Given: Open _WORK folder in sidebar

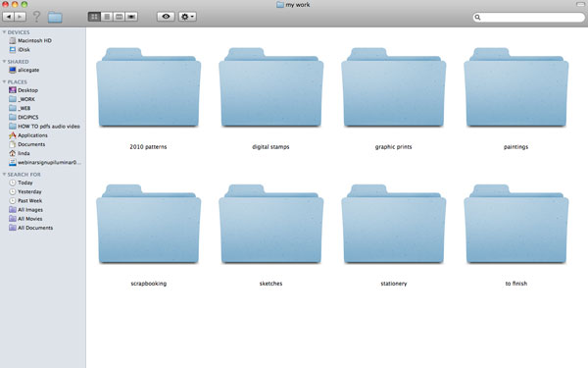Looking at the screenshot, I should pyautogui.click(x=22, y=99).
